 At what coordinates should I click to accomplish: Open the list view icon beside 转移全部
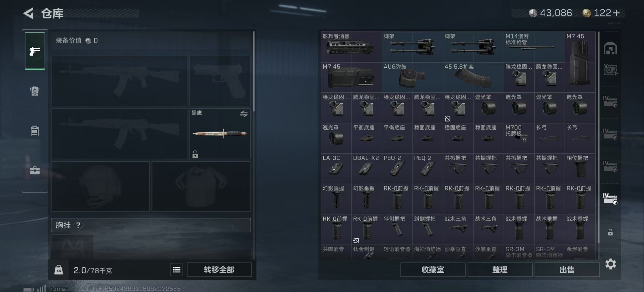177,270
